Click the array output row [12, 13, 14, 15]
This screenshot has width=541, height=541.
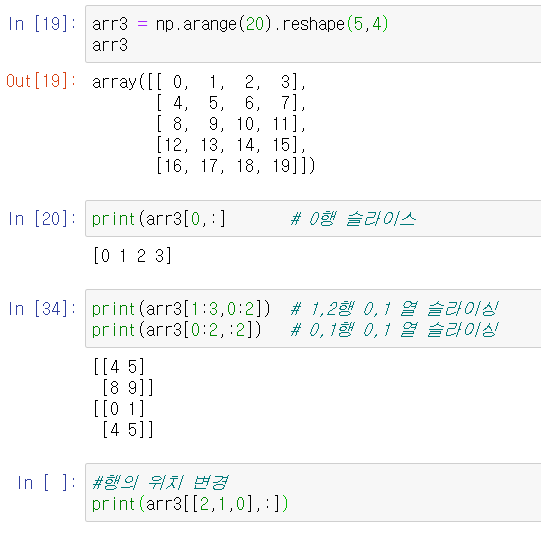point(231,145)
